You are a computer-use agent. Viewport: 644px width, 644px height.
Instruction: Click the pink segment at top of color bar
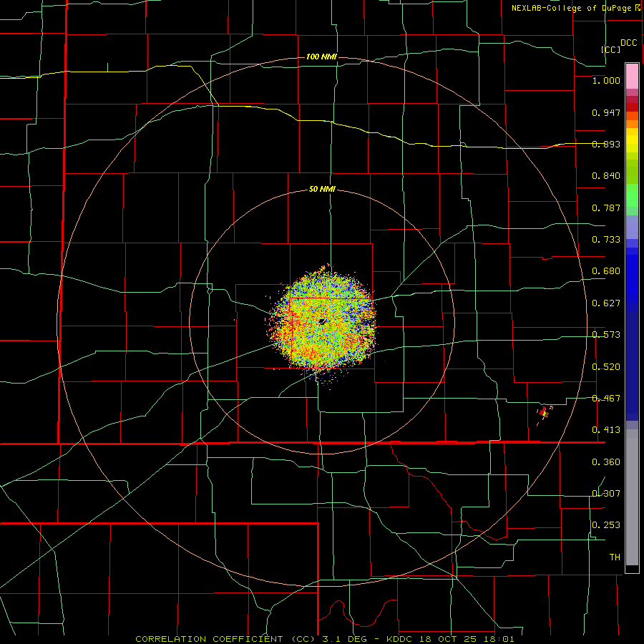(632, 76)
